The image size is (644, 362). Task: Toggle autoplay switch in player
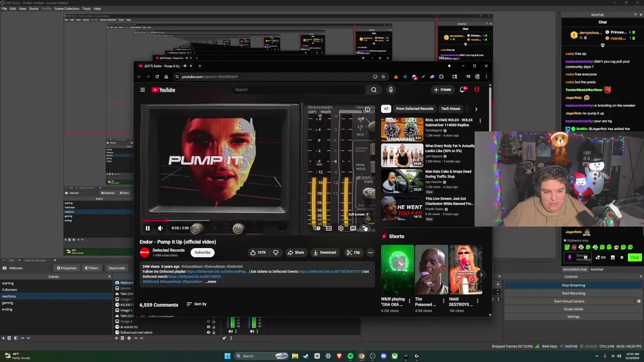(317, 228)
